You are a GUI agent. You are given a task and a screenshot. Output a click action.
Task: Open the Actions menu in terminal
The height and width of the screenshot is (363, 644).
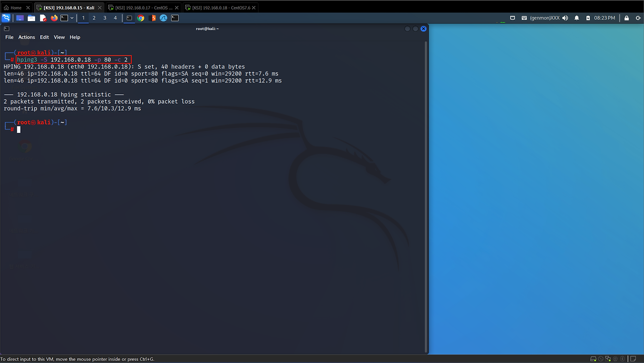(27, 37)
